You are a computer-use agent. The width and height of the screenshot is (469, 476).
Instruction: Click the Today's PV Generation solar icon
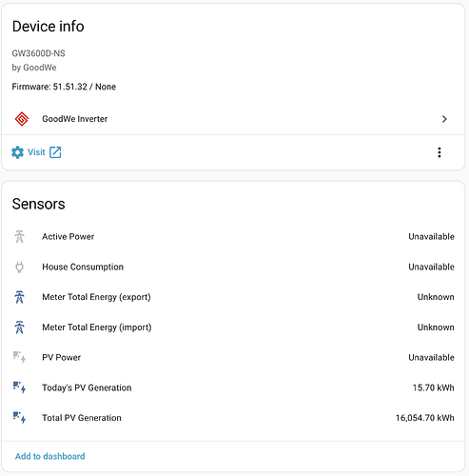(19, 387)
